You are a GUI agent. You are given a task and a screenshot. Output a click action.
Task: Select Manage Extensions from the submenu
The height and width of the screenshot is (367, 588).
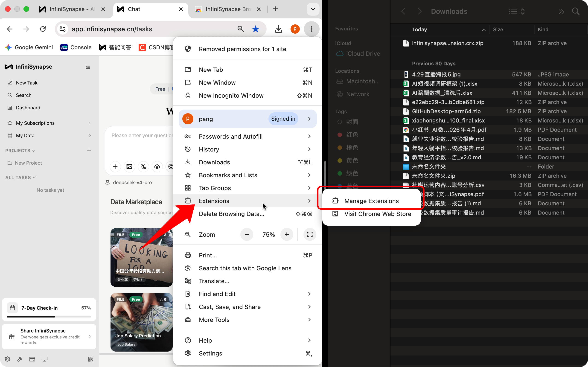coord(372,201)
